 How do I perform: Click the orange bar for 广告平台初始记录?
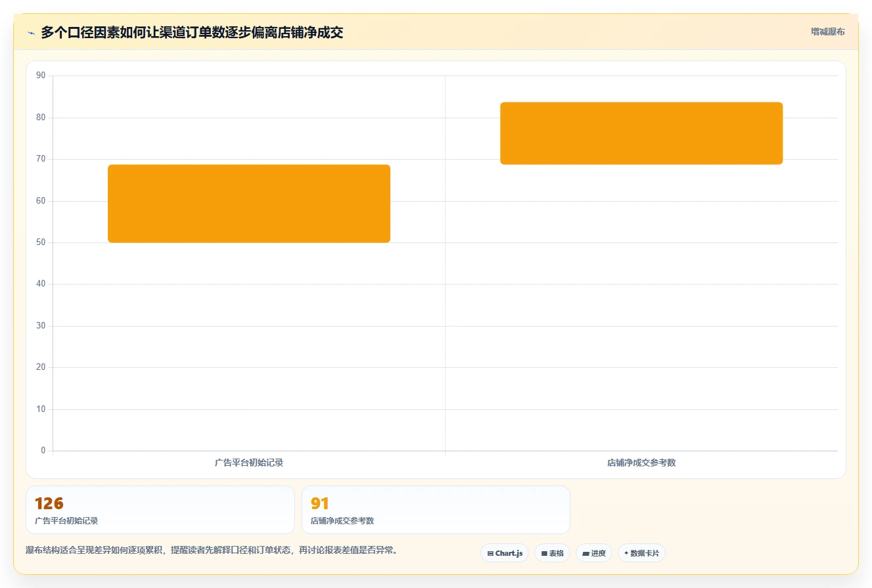click(249, 204)
